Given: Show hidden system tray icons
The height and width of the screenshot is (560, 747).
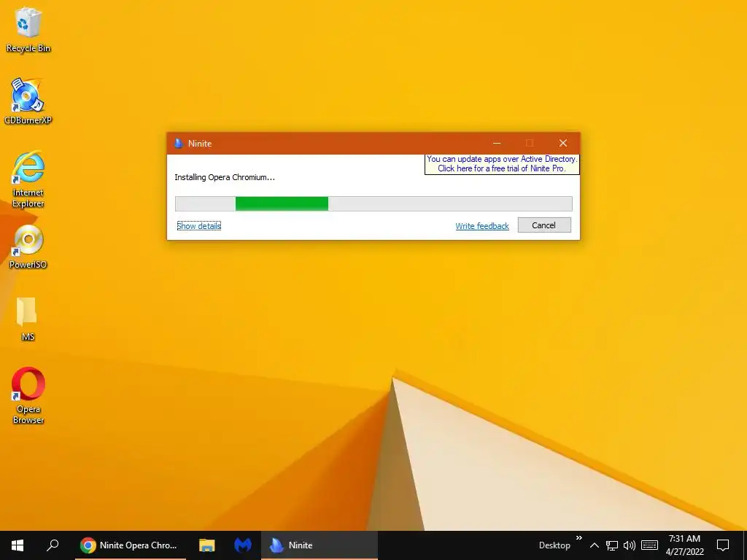Looking at the screenshot, I should click(x=594, y=545).
